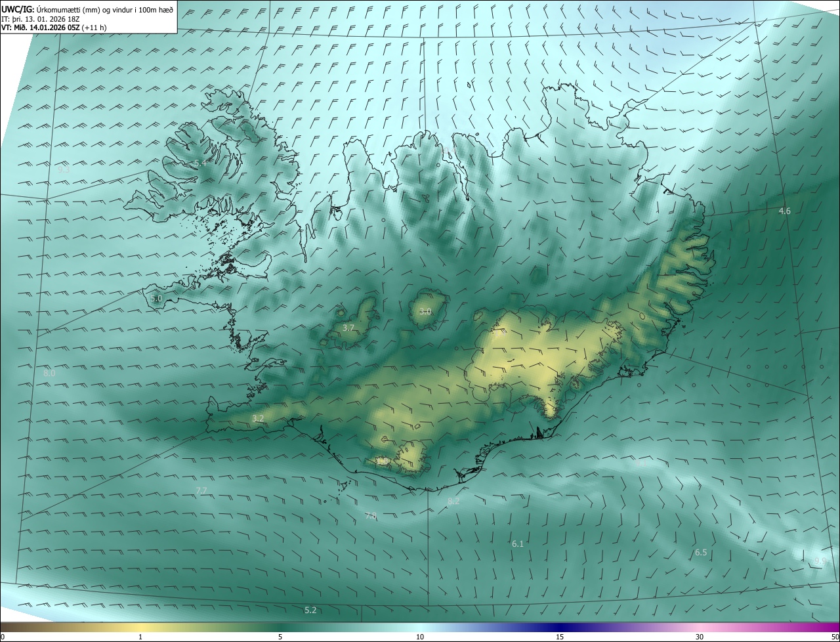Click the colorbar tick label 1

tap(140, 637)
